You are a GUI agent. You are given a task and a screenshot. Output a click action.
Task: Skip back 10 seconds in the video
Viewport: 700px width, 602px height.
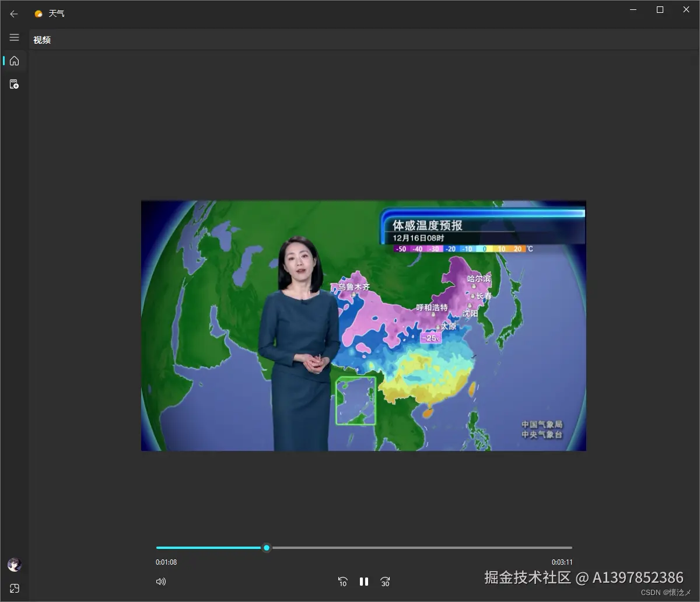(x=342, y=582)
